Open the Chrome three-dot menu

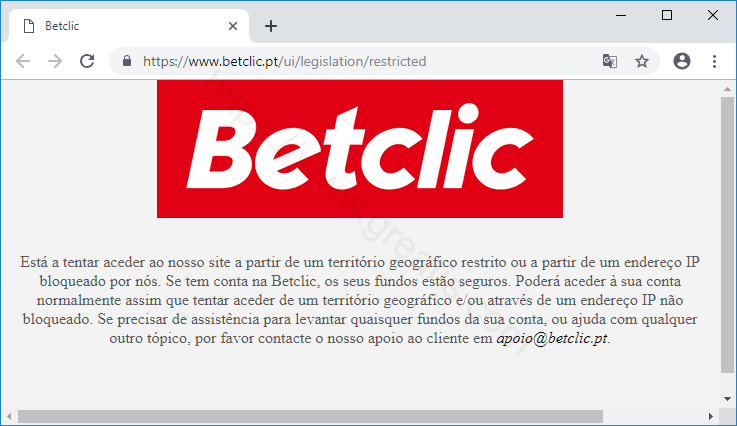[x=714, y=61]
